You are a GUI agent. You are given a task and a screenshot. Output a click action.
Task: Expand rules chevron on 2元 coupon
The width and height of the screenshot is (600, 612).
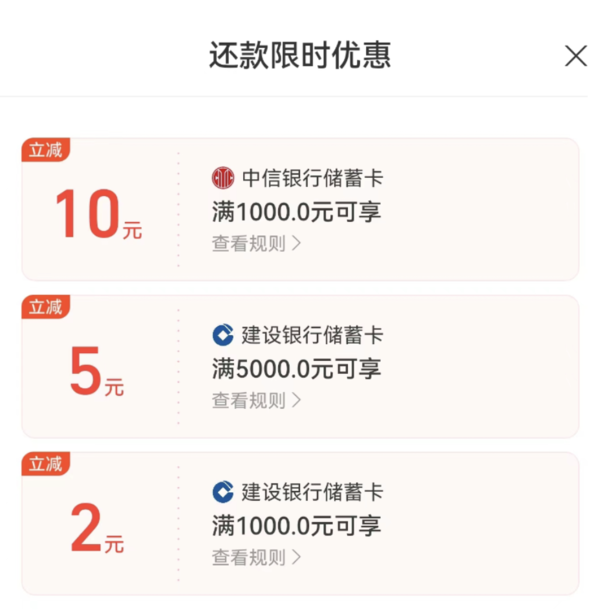point(297,557)
